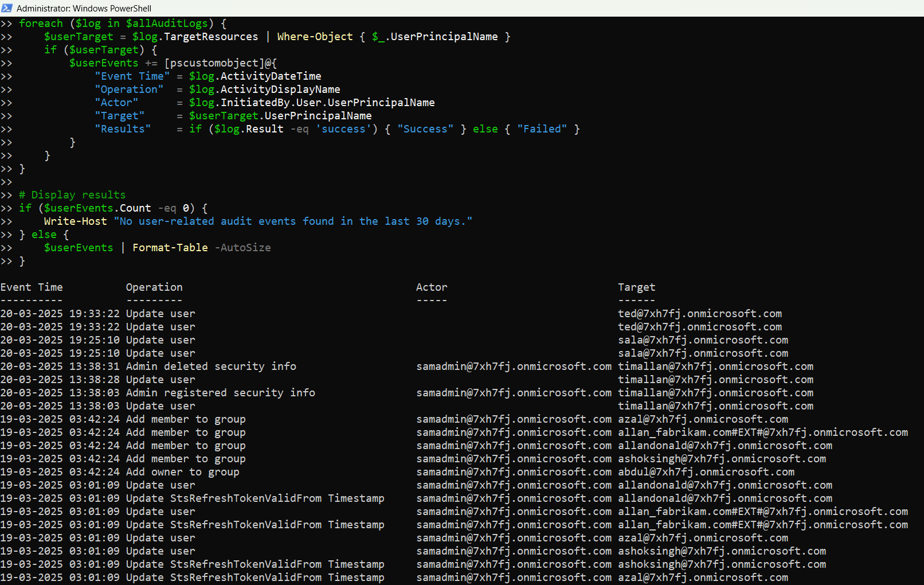Viewport: 924px width, 585px height.
Task: Click the 'Target' output column header
Action: (636, 287)
